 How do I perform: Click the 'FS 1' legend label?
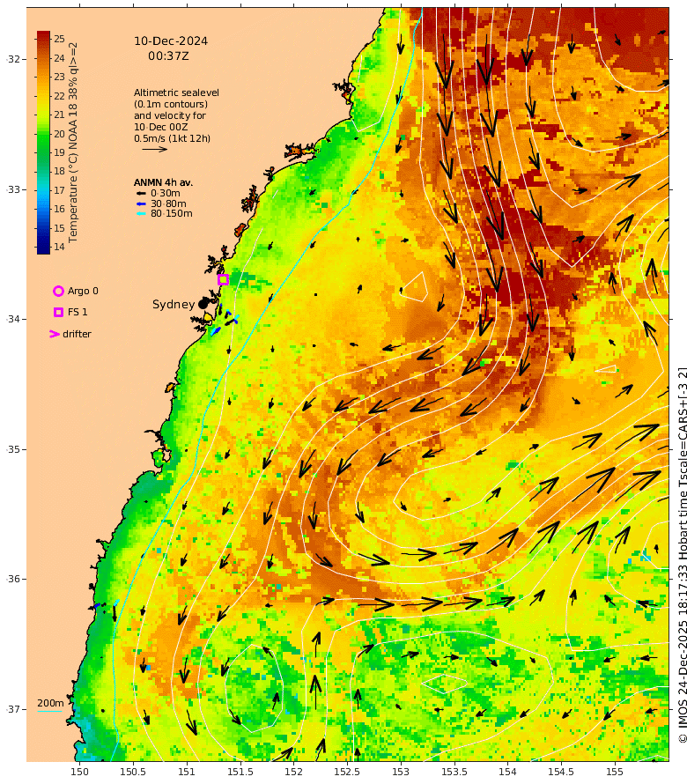[78, 312]
